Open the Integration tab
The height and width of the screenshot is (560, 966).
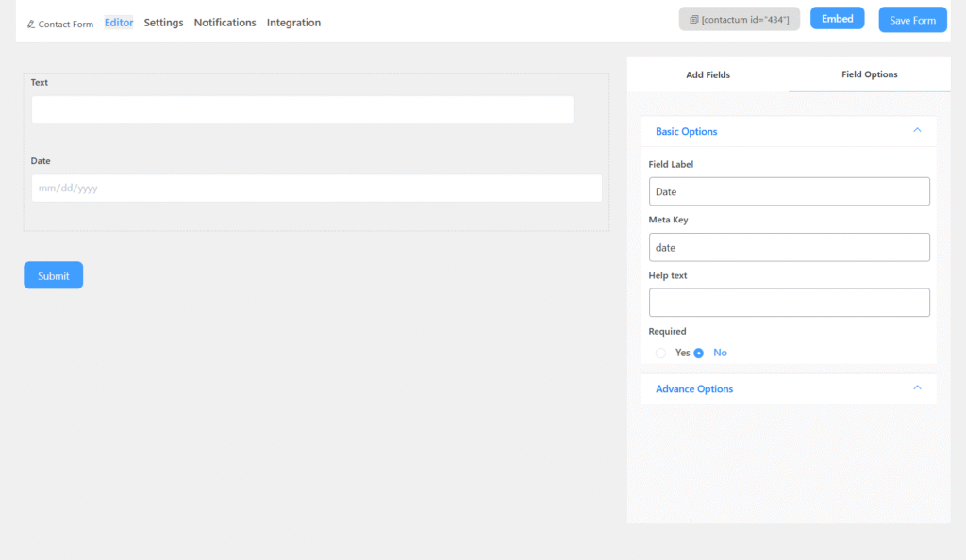pyautogui.click(x=293, y=23)
